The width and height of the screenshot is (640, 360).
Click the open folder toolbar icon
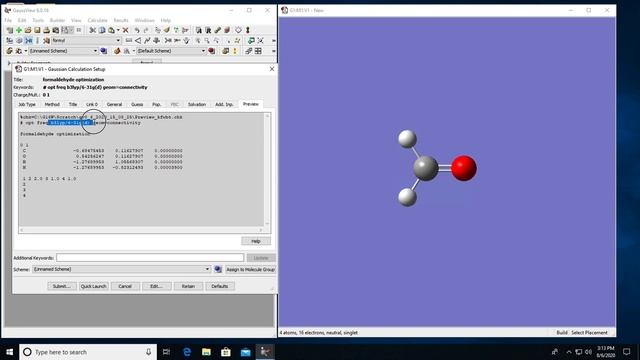click(28, 30)
